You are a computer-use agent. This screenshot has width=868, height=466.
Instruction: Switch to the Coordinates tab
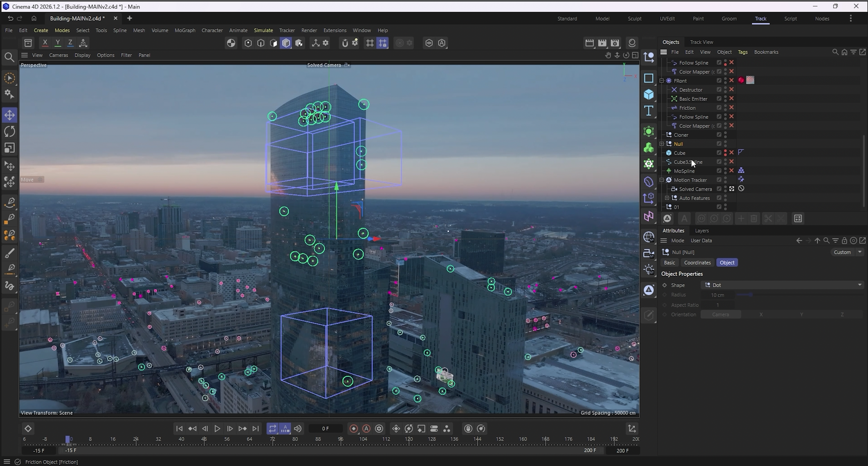697,263
